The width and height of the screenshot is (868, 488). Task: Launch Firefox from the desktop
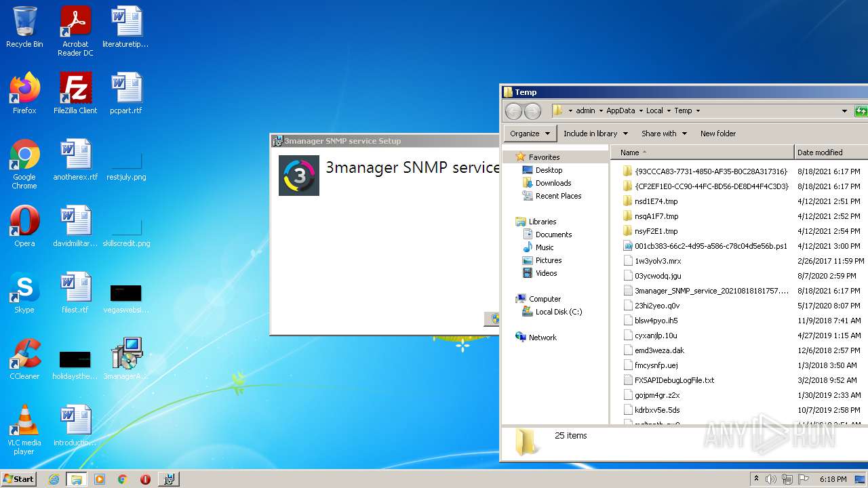coord(24,94)
